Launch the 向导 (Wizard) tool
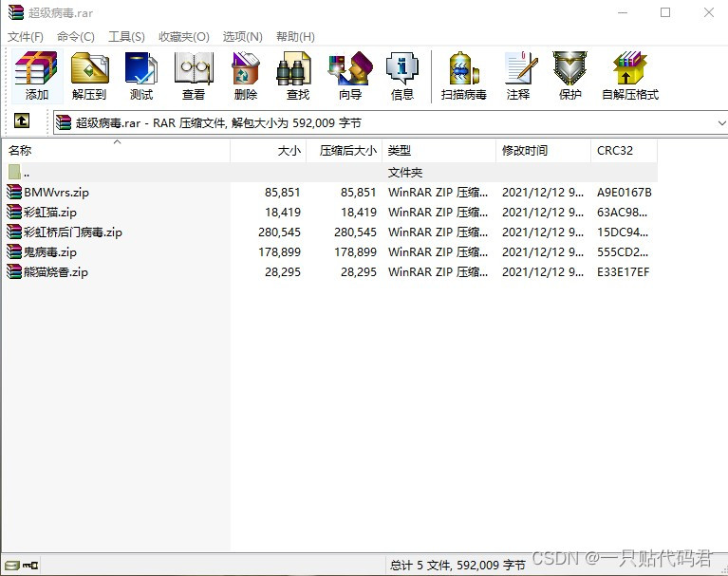The image size is (728, 576). [350, 77]
